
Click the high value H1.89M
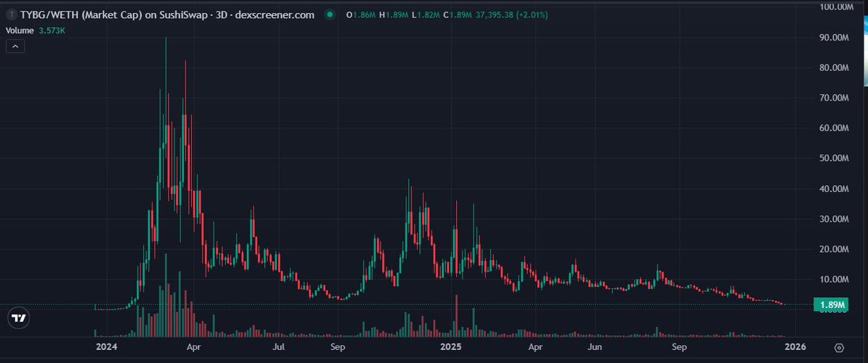tap(394, 15)
